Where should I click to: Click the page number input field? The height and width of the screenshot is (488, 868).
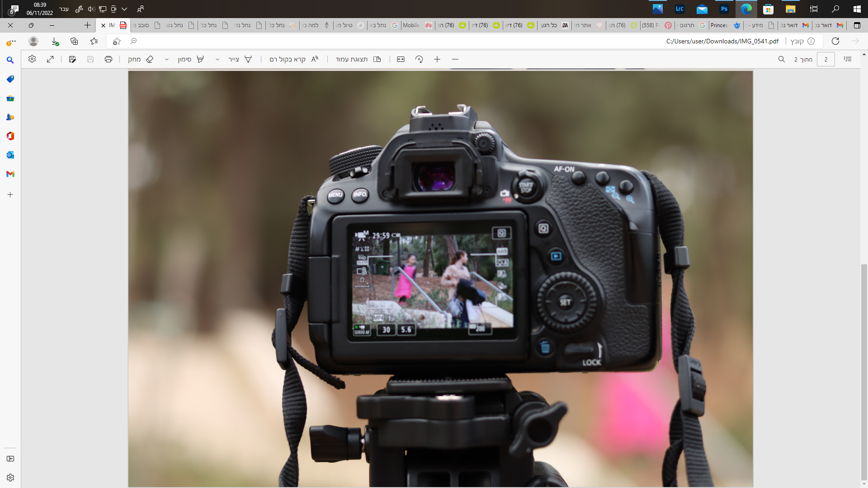pos(826,59)
